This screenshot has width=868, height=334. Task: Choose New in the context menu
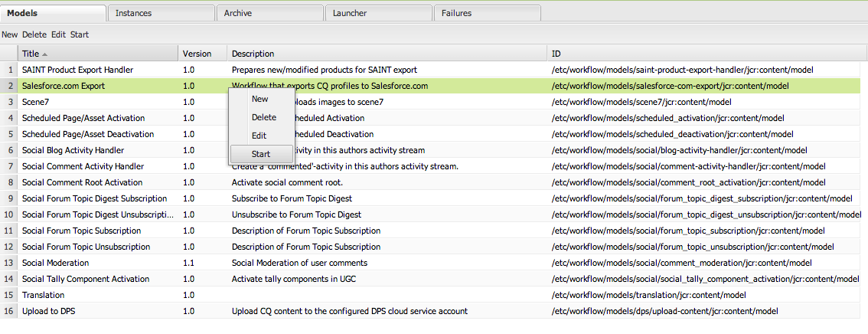(x=259, y=99)
